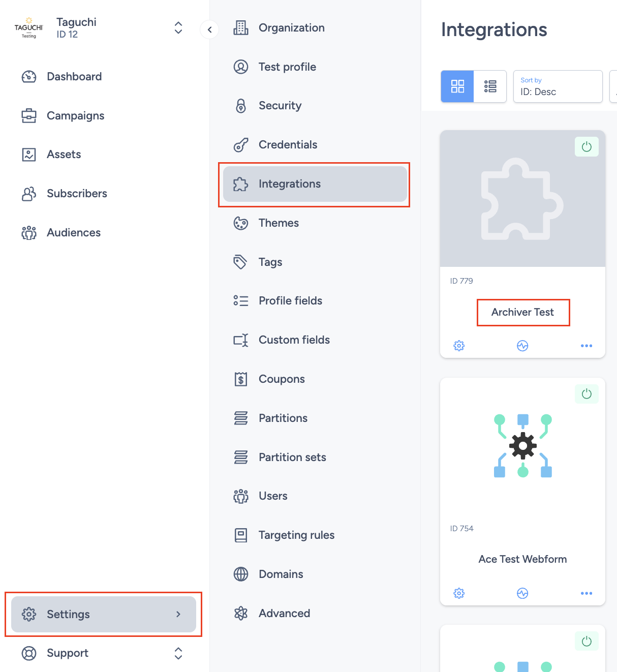
Task: Click activity icon on Archiver Test card
Action: tap(522, 346)
